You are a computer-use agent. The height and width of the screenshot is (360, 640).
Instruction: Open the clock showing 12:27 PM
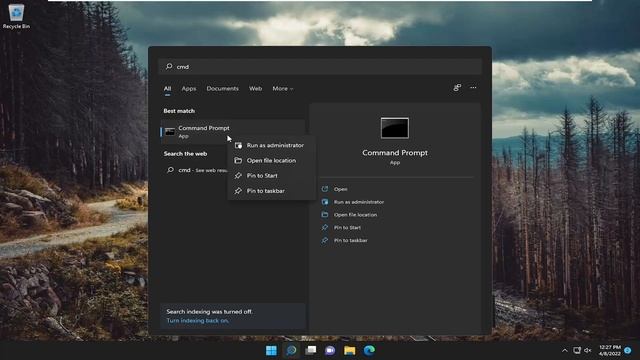(x=609, y=351)
